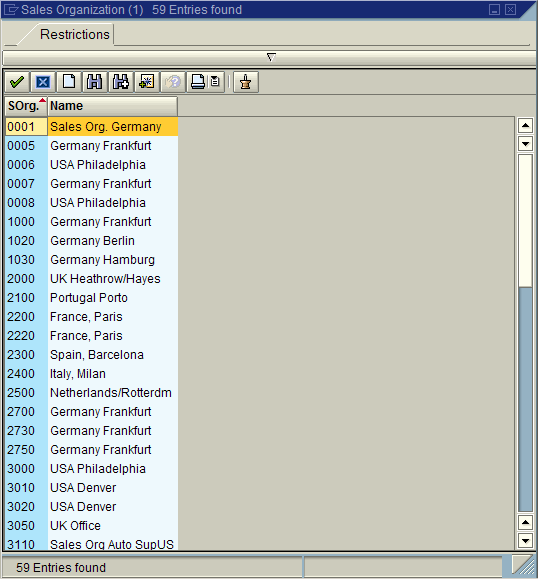Open Find with the binoculars icon
The height and width of the screenshot is (580, 538).
[95, 82]
